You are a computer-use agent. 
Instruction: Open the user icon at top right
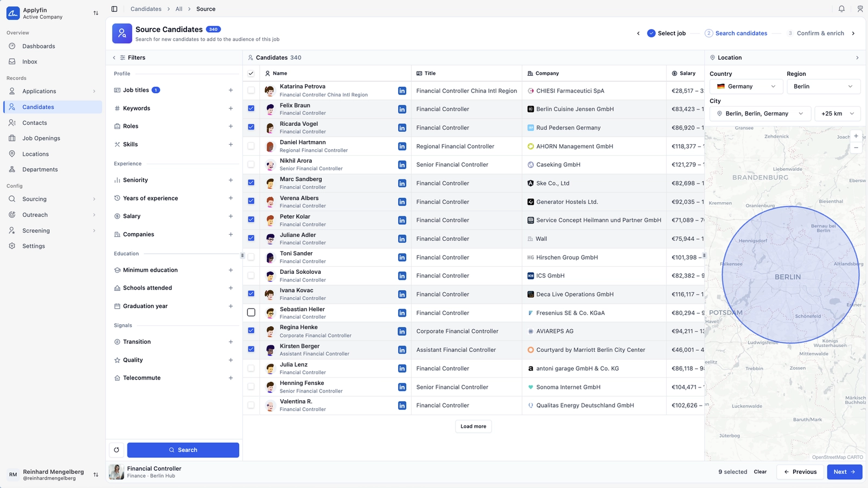point(860,9)
